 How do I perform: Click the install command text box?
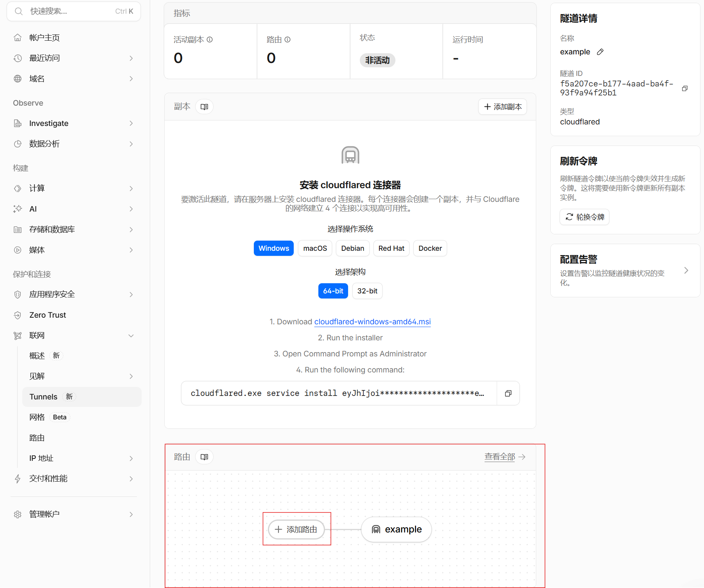pos(339,393)
